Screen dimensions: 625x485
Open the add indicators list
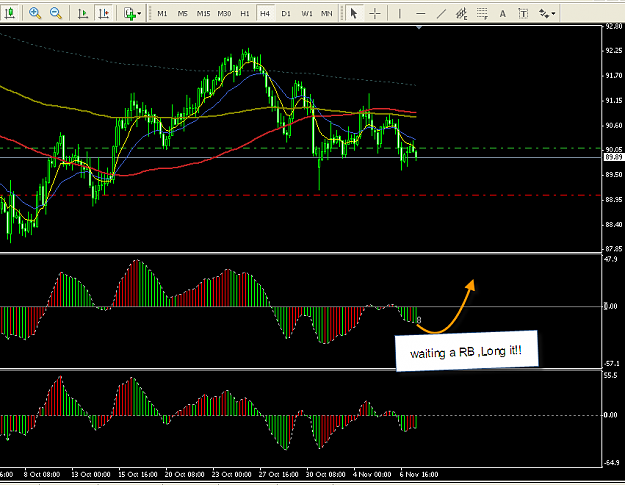129,14
